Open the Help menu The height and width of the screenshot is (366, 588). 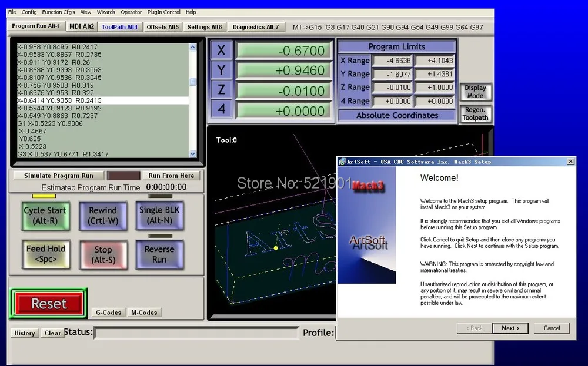(191, 12)
